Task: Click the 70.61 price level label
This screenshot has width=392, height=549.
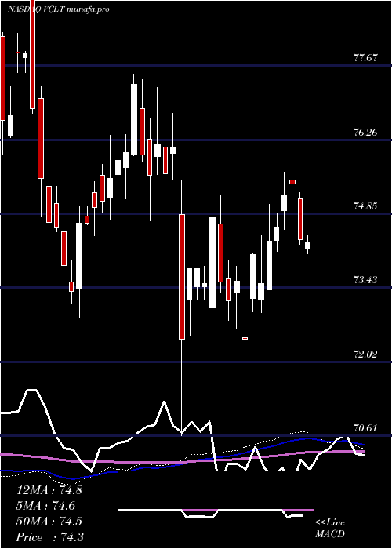Action: 365,428
